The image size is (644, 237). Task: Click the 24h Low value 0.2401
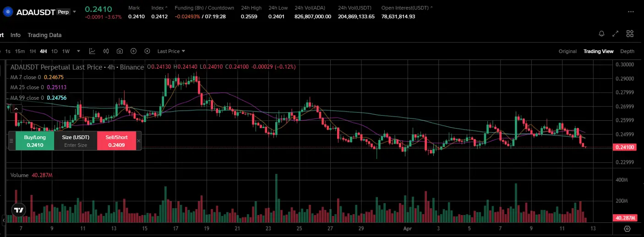(276, 16)
